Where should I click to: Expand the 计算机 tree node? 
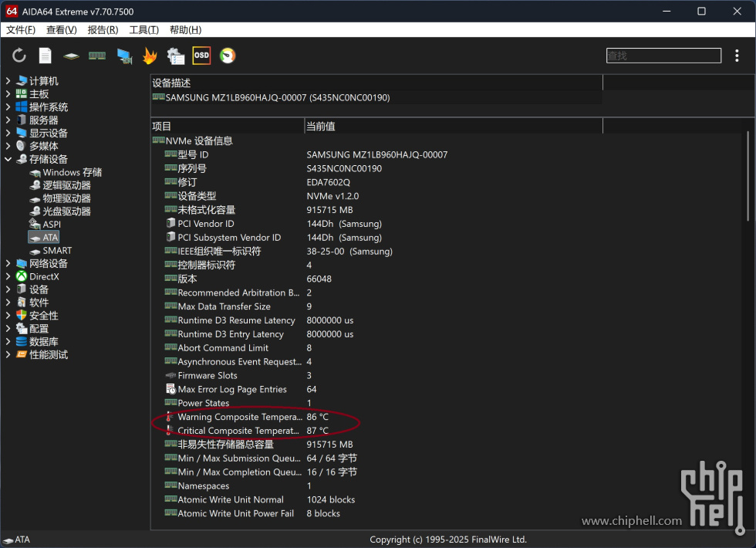[8, 80]
